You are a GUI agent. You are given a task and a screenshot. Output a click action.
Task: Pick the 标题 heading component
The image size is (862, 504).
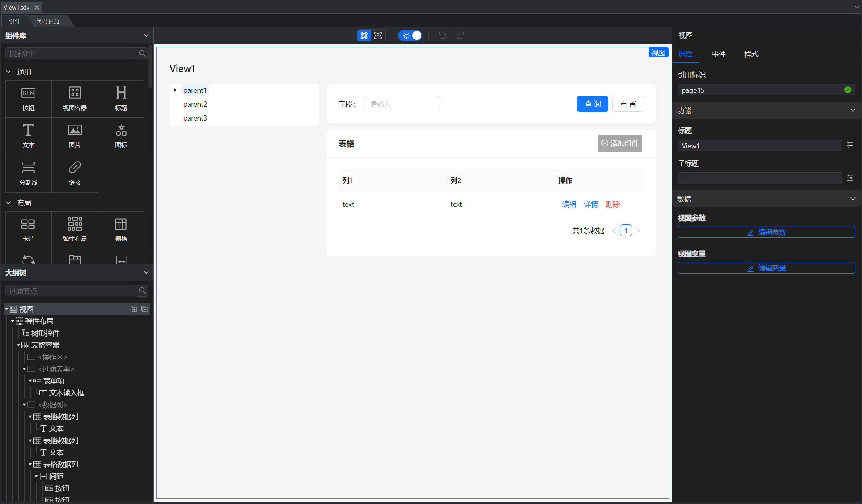click(x=121, y=99)
